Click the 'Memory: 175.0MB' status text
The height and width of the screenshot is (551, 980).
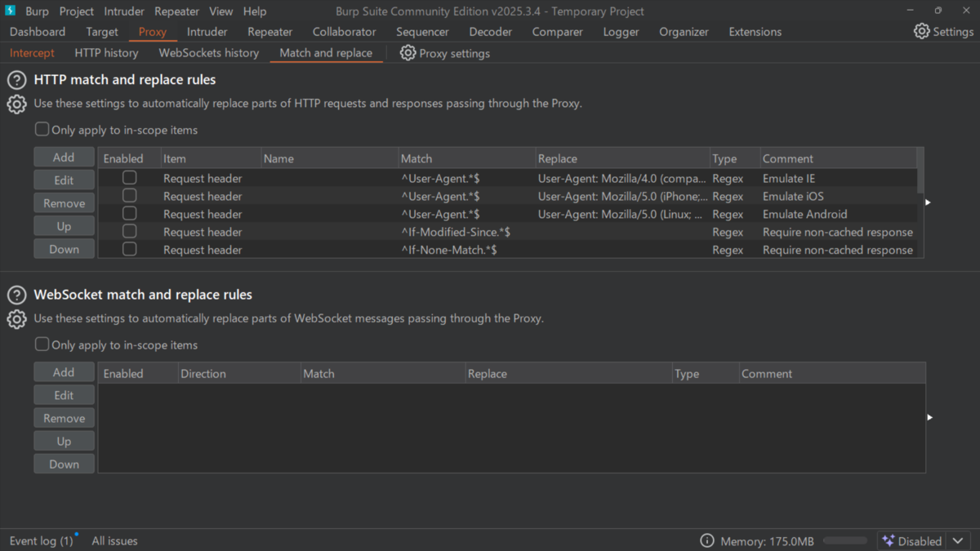tap(767, 541)
